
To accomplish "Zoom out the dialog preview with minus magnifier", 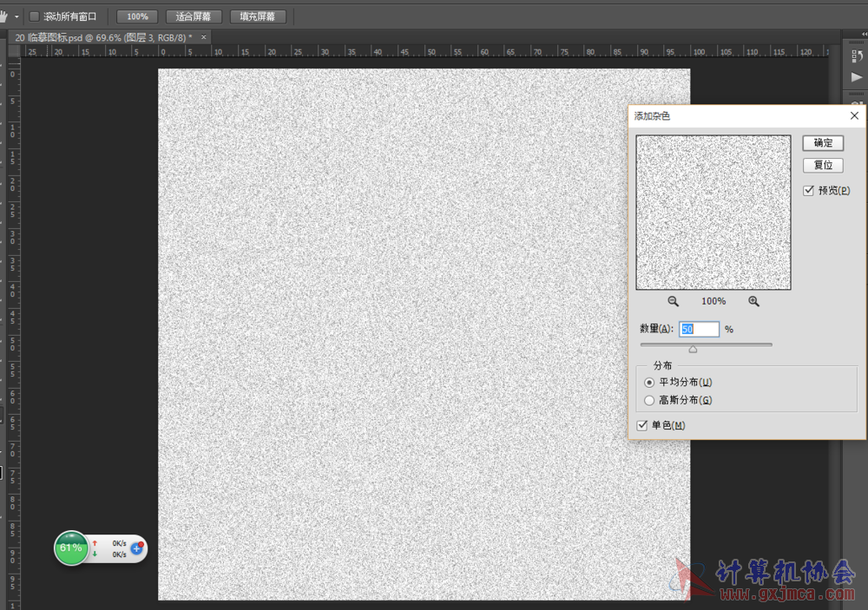I will [674, 301].
